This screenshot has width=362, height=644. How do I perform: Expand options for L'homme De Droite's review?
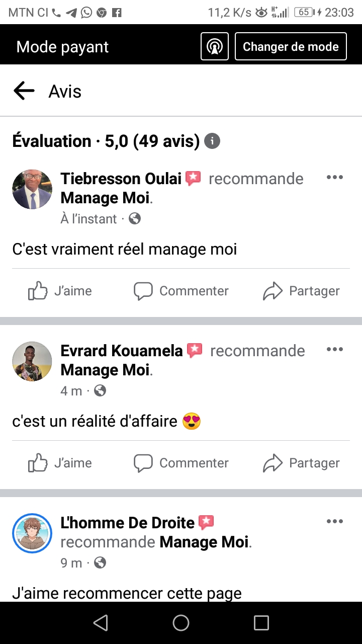point(334,522)
